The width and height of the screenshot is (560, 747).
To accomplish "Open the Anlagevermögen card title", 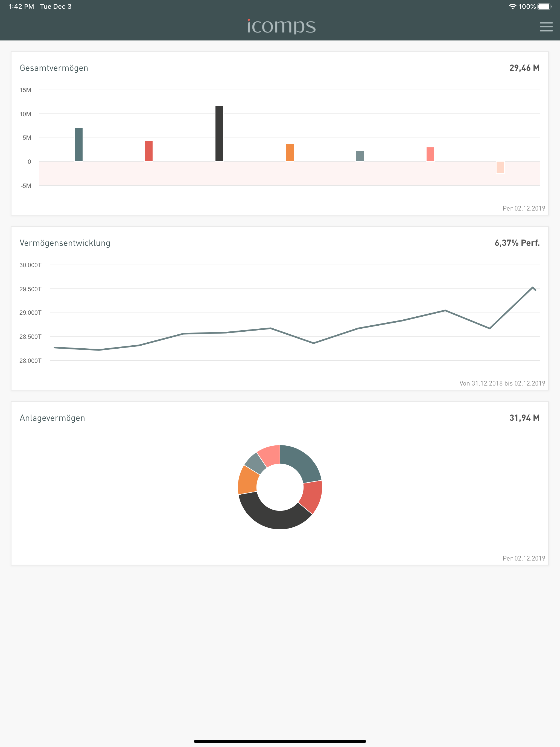I will [52, 418].
